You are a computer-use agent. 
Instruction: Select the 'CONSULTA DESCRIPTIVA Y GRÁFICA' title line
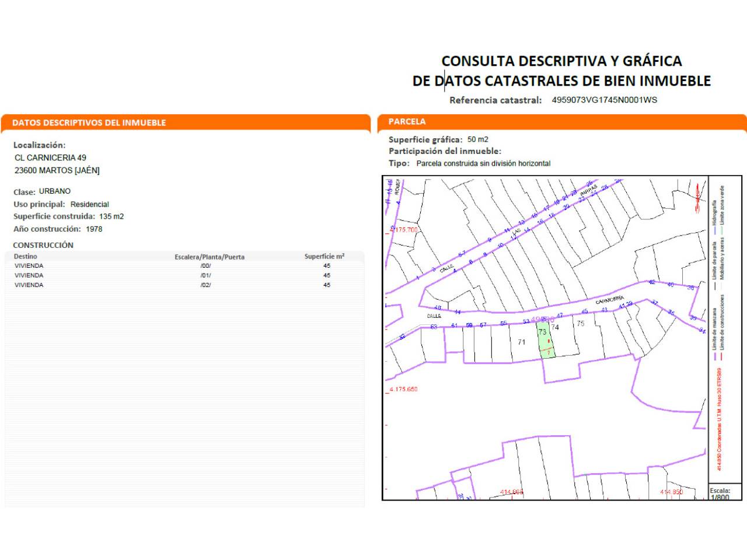(561, 61)
